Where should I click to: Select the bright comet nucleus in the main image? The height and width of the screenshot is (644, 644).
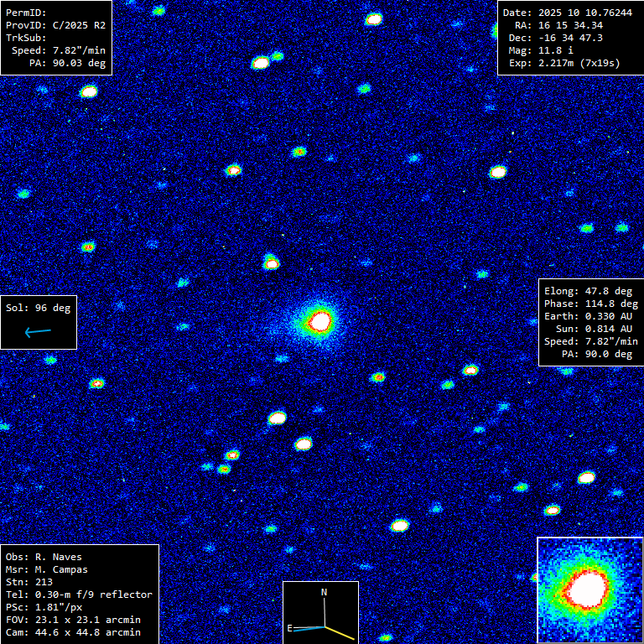(x=319, y=319)
